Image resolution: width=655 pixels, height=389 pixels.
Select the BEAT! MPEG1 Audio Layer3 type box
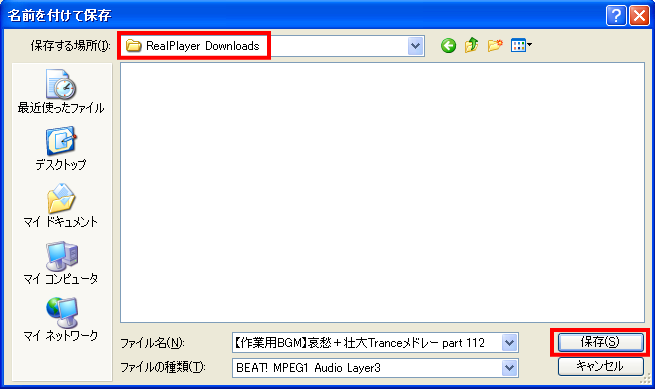click(x=367, y=368)
